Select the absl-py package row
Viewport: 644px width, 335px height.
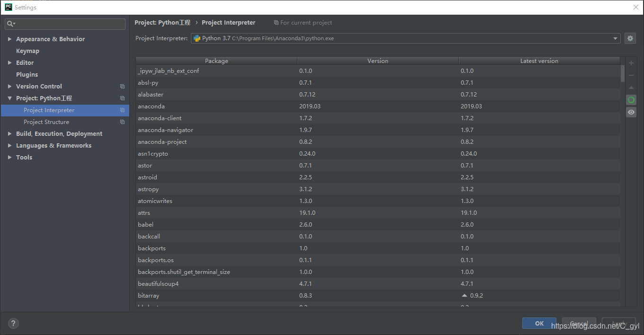click(x=378, y=83)
